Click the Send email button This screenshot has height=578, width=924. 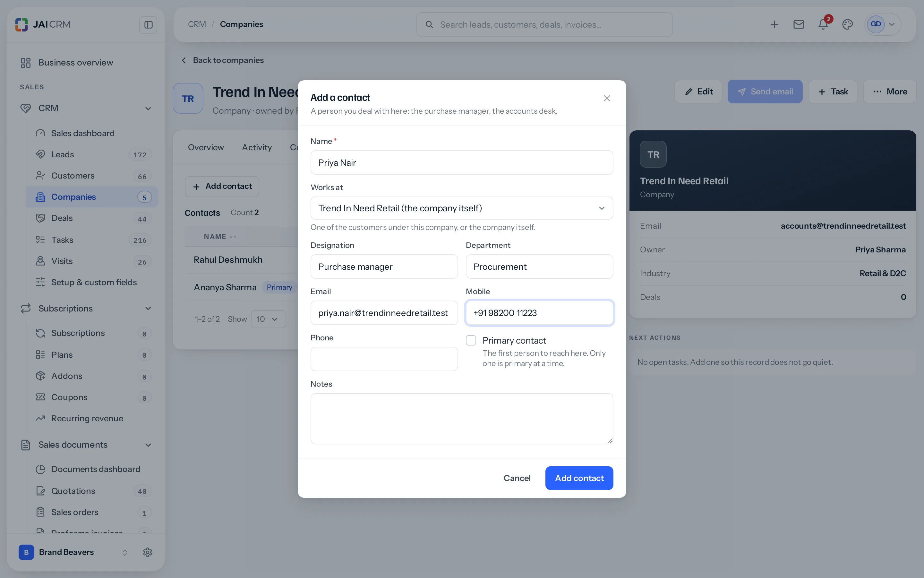point(765,92)
